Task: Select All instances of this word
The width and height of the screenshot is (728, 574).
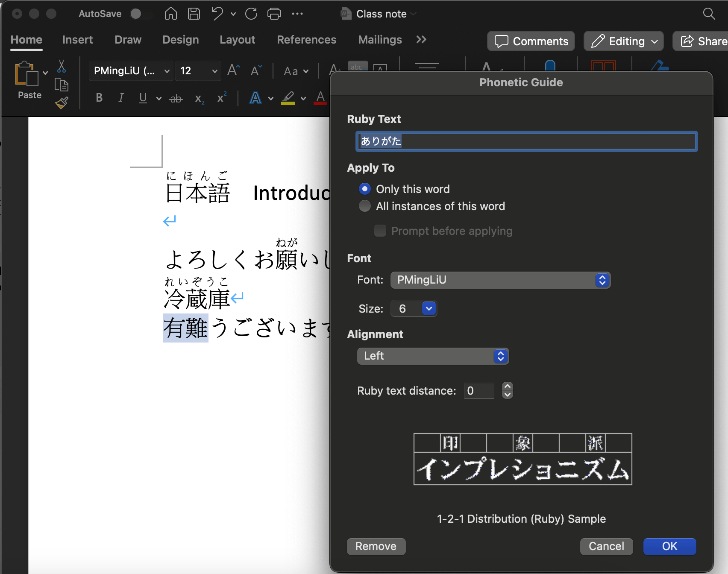Action: (x=365, y=206)
